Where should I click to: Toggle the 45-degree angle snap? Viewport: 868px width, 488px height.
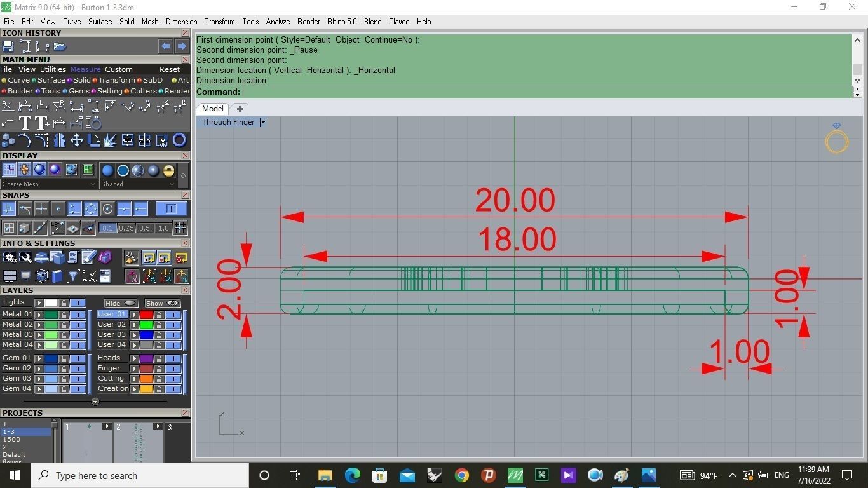point(58,227)
